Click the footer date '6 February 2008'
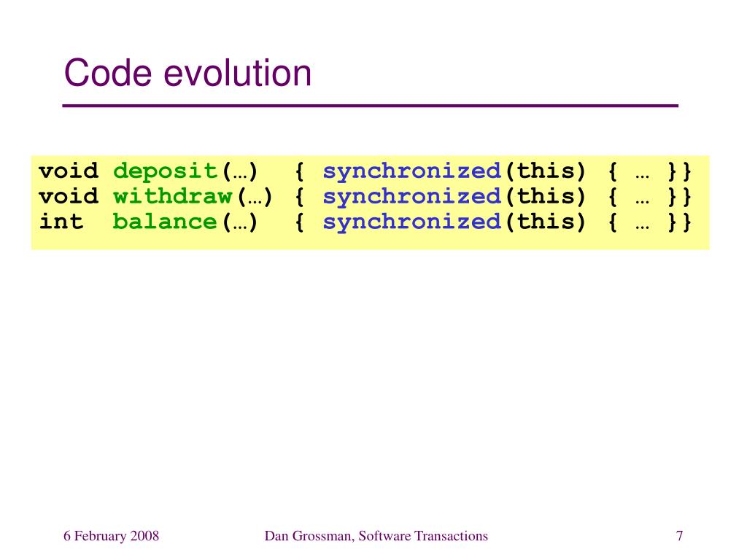This screenshot has height=560, width=747. point(111,536)
